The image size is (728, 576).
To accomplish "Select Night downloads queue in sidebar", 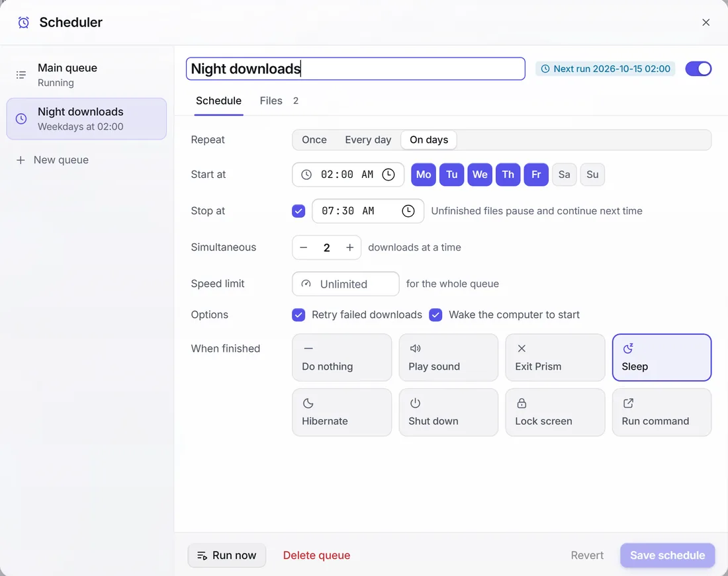I will (x=86, y=119).
